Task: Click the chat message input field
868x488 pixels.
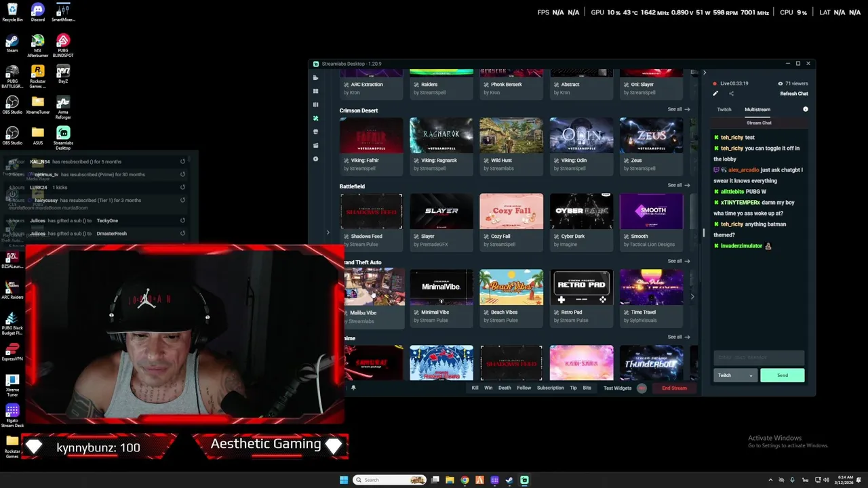Action: tap(759, 357)
